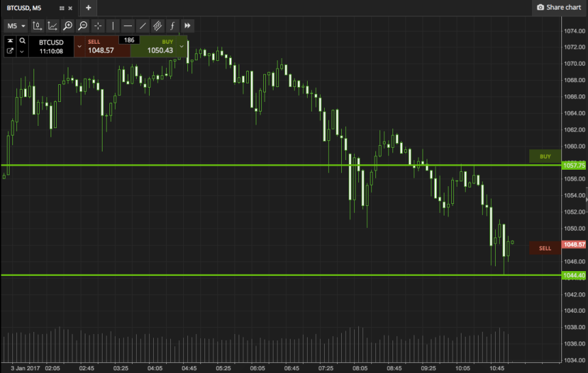Open the M5 timeframe dropdown
Screen dimensions: 588x373
pos(16,26)
